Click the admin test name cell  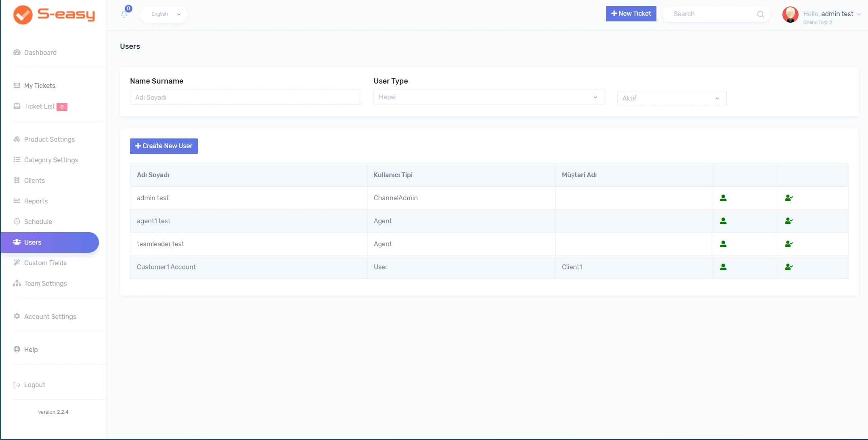click(x=248, y=198)
